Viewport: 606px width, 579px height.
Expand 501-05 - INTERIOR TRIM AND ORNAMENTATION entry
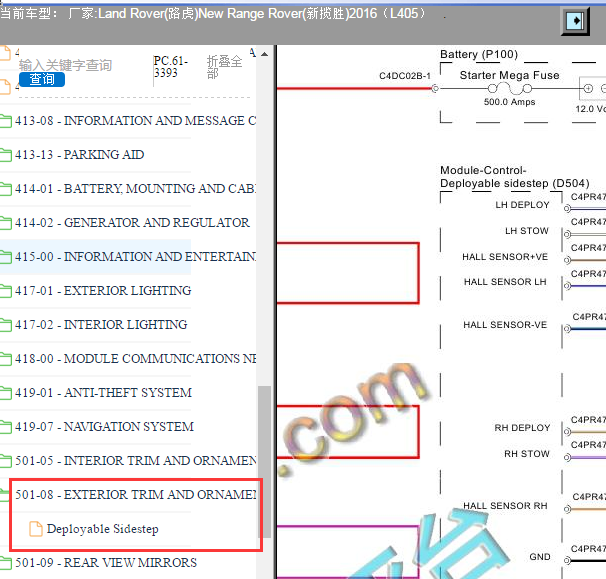click(x=135, y=461)
